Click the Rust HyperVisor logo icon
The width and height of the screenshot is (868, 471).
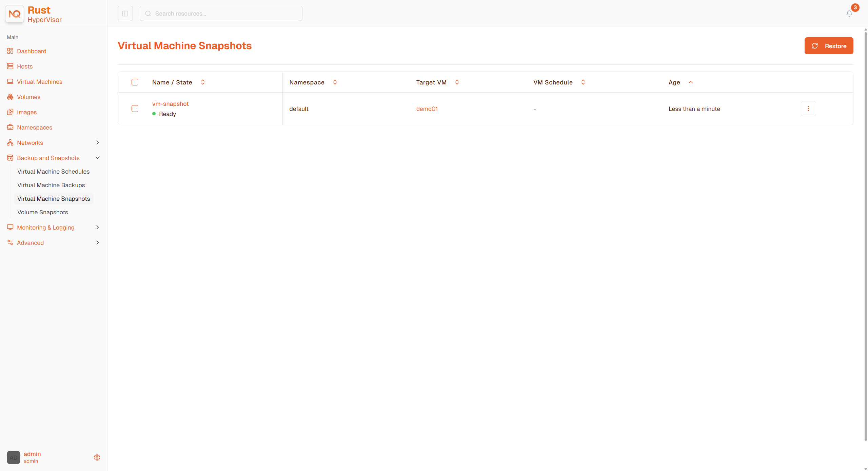[x=15, y=14]
